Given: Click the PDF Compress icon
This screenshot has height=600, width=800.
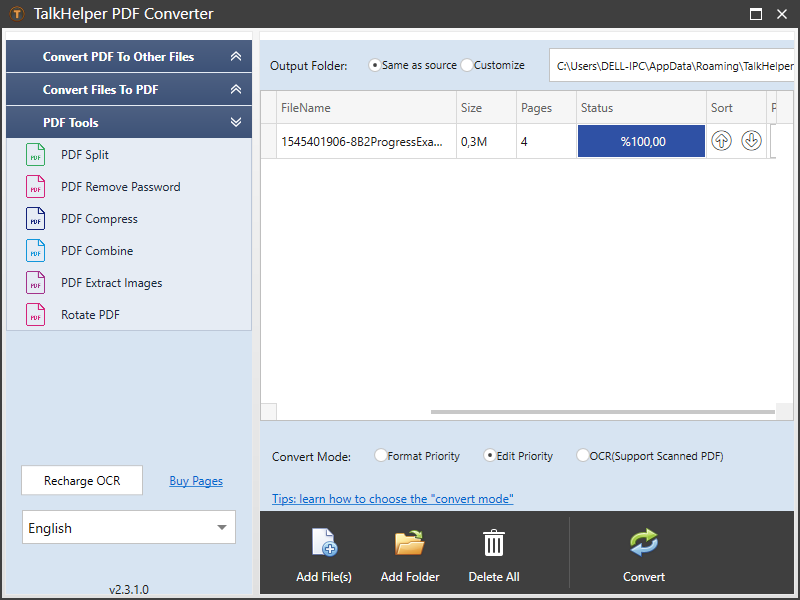Looking at the screenshot, I should point(36,219).
